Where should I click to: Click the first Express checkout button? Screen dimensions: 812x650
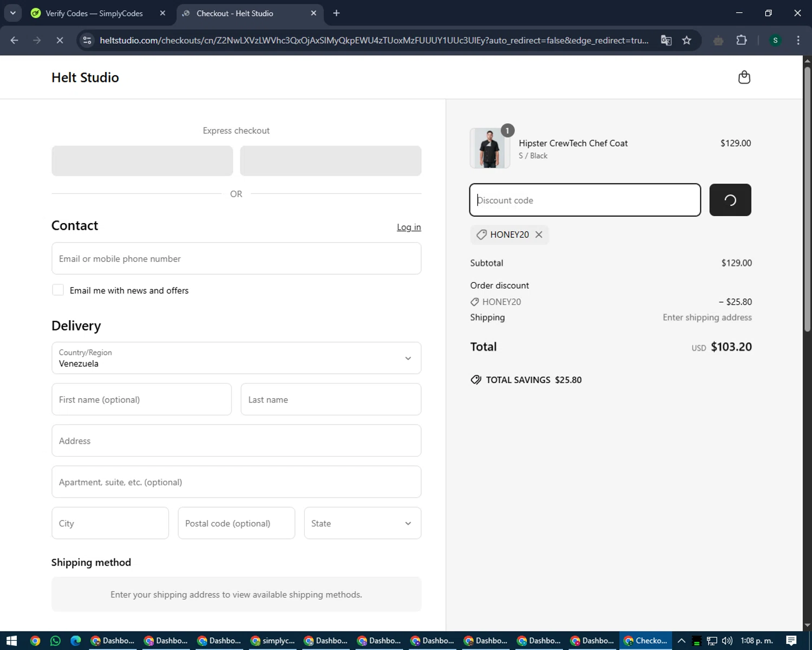coord(142,160)
